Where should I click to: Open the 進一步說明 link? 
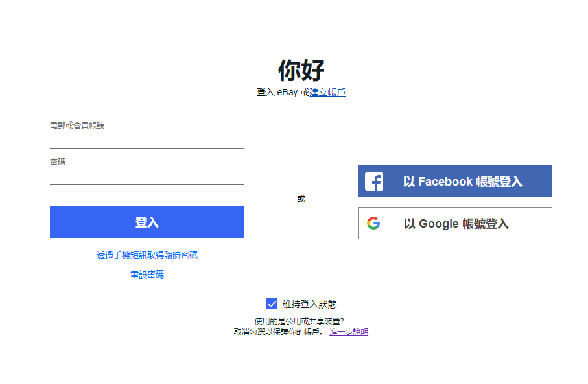349,332
